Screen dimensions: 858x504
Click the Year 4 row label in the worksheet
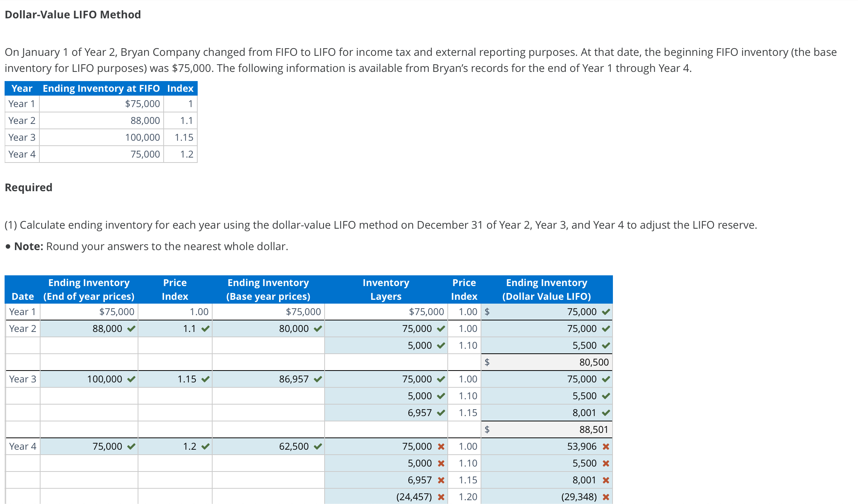pos(22,446)
